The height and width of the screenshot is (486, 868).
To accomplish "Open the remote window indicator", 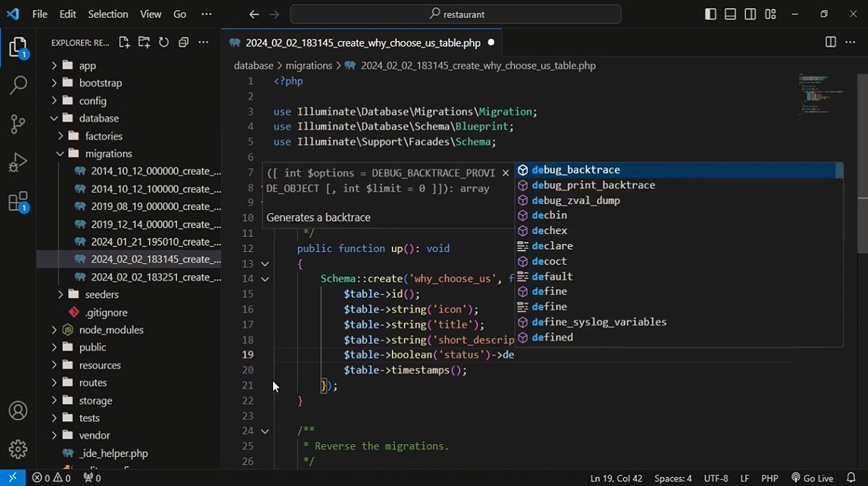I will [12, 478].
